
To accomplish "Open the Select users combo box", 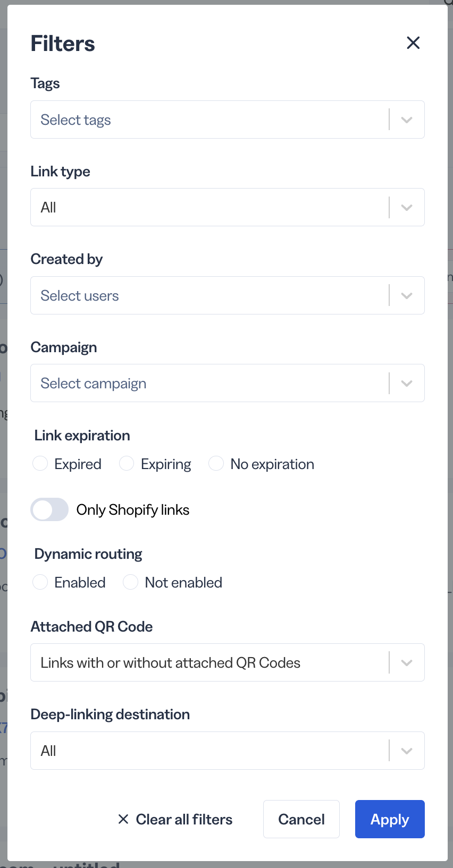I will point(228,295).
